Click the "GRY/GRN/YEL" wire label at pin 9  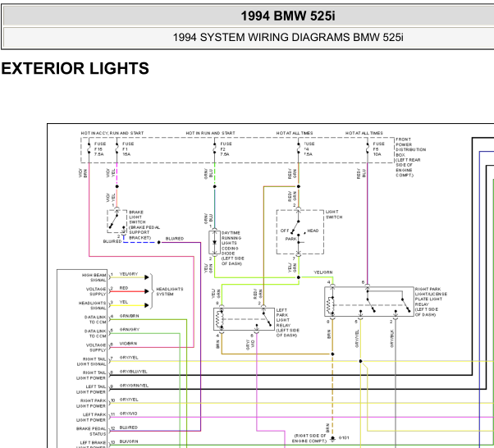(x=134, y=386)
